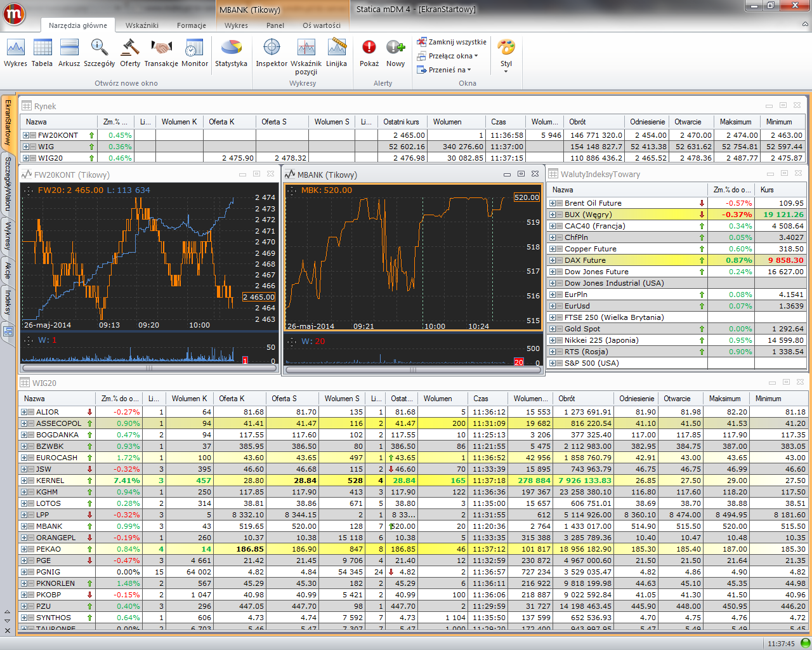Switch to the Wskaźniki ribbon tab
812x650 pixels.
142,25
